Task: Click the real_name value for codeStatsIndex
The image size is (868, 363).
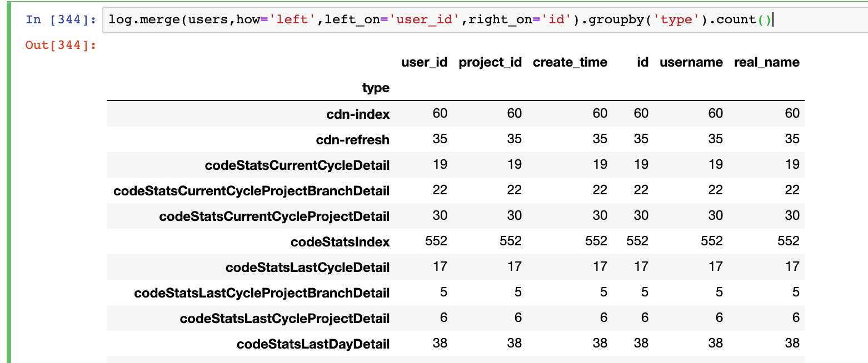Action: (788, 241)
